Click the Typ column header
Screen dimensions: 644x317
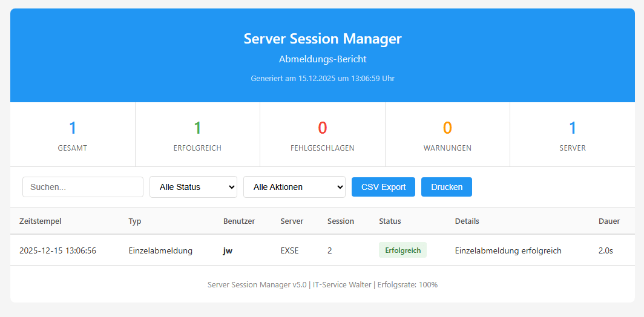click(x=135, y=221)
